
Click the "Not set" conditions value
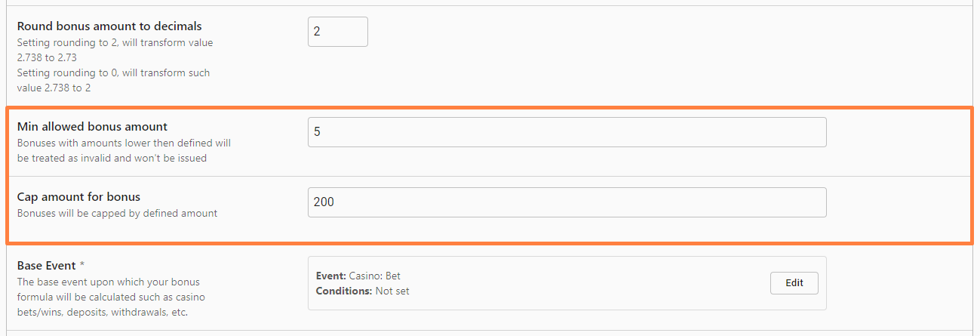pos(392,291)
